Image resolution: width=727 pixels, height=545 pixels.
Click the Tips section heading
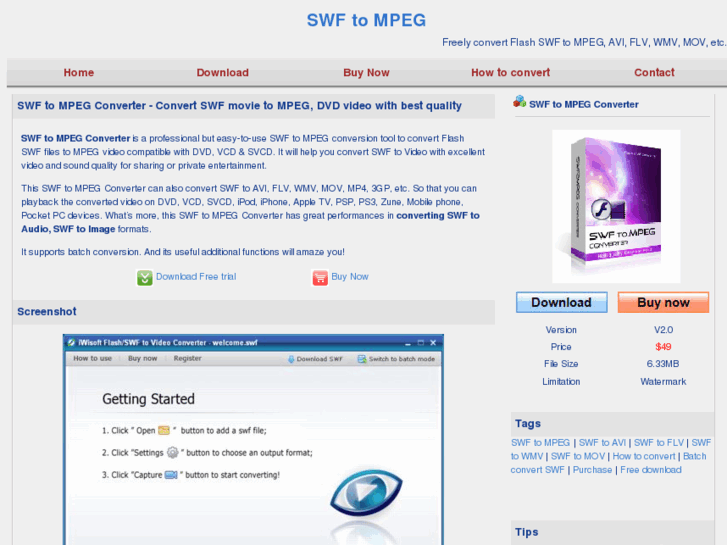526,532
